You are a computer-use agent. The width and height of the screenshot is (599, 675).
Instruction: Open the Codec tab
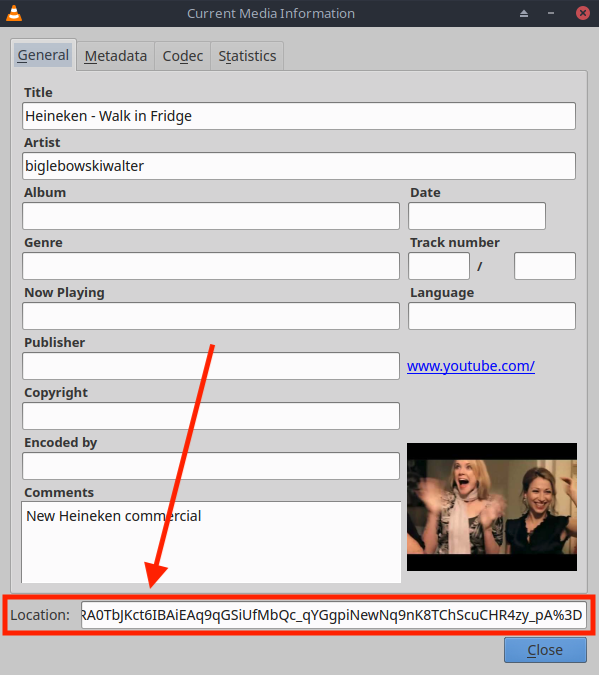[183, 56]
